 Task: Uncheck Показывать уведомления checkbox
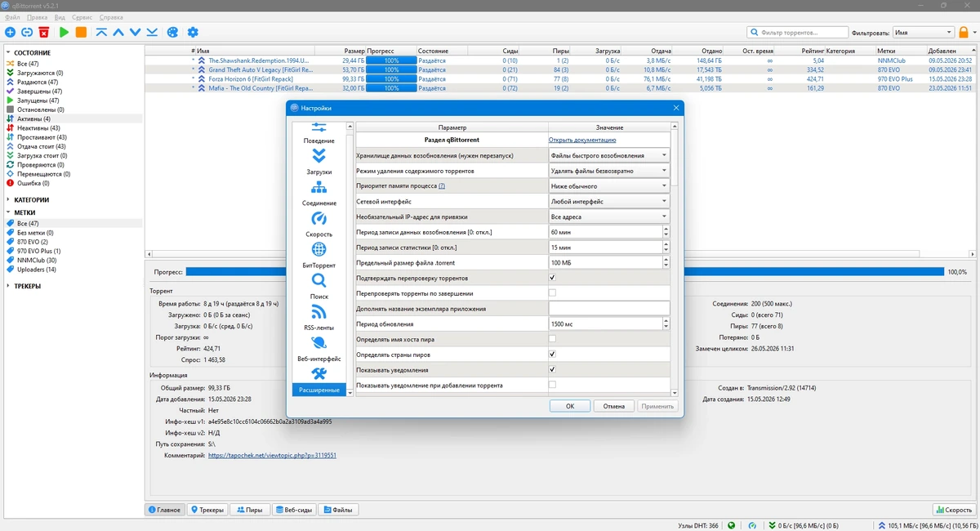552,369
